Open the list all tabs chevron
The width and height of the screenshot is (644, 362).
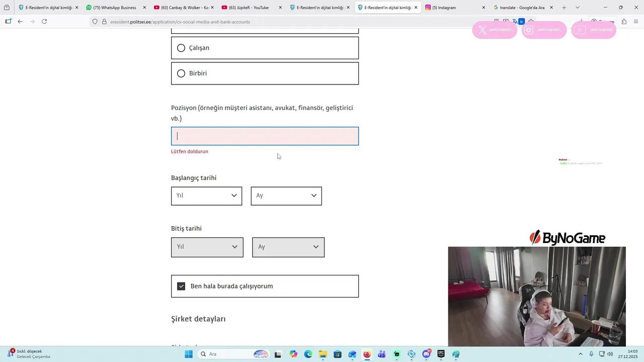coord(577,8)
